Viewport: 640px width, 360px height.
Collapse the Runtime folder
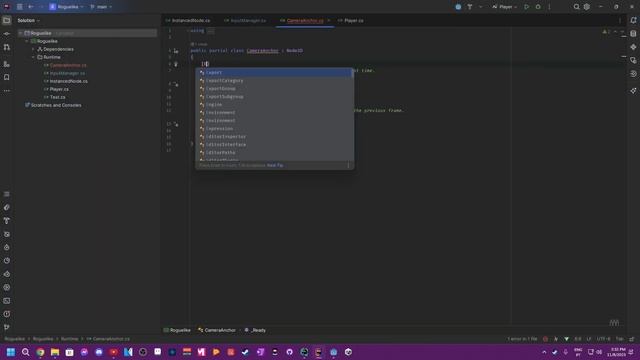tap(33, 57)
